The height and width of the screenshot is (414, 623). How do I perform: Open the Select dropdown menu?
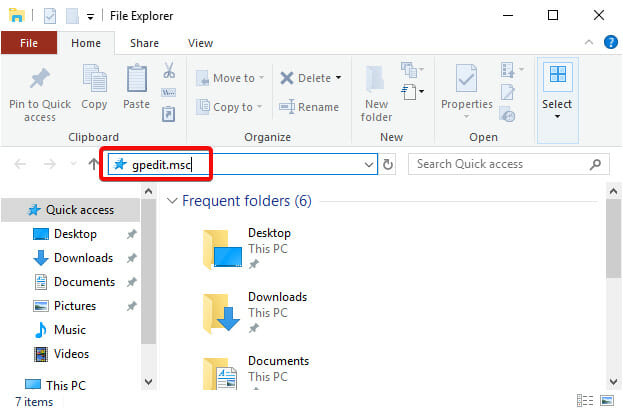point(557,100)
